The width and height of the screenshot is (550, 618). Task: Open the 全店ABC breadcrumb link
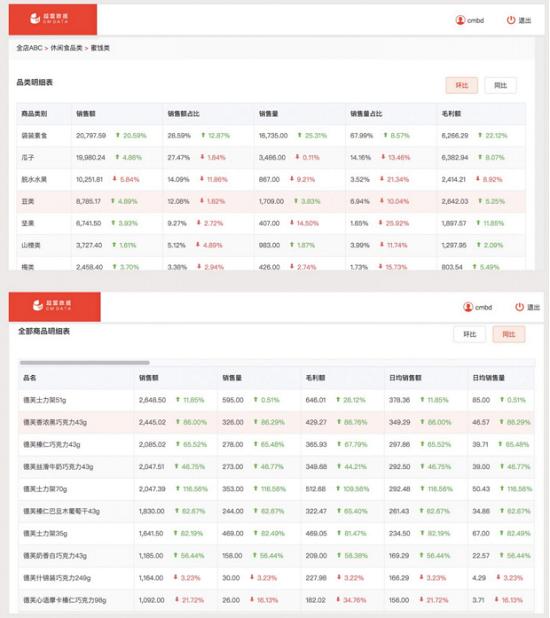pos(29,48)
